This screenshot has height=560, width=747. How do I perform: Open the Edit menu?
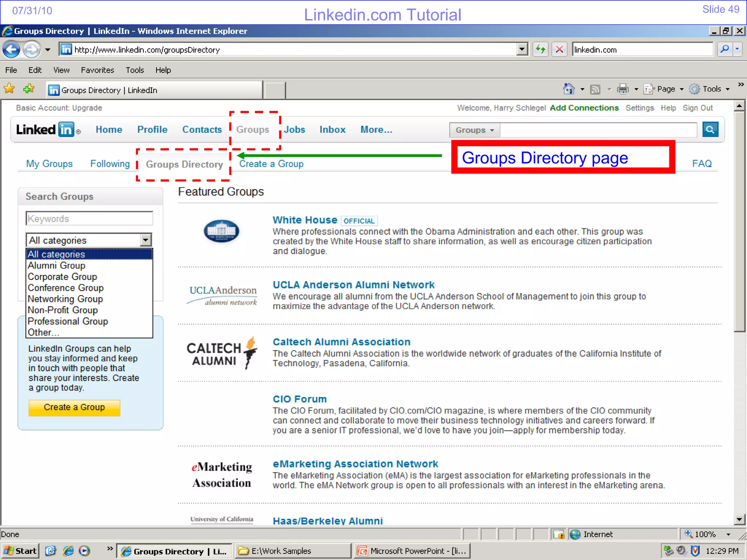click(35, 70)
